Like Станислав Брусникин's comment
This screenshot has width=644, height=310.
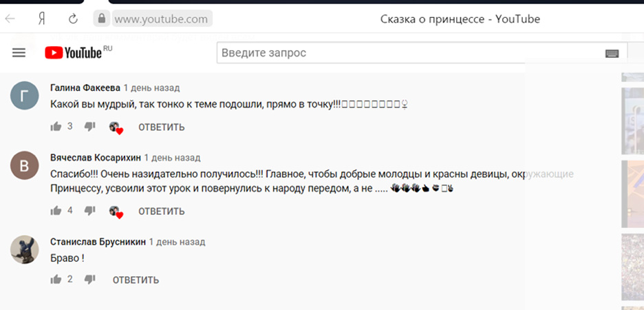[56, 280]
